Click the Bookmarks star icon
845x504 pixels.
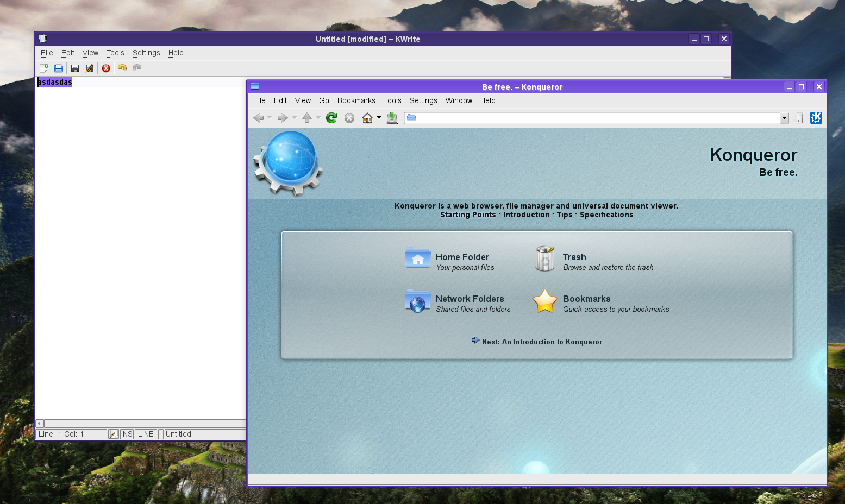[x=545, y=301]
